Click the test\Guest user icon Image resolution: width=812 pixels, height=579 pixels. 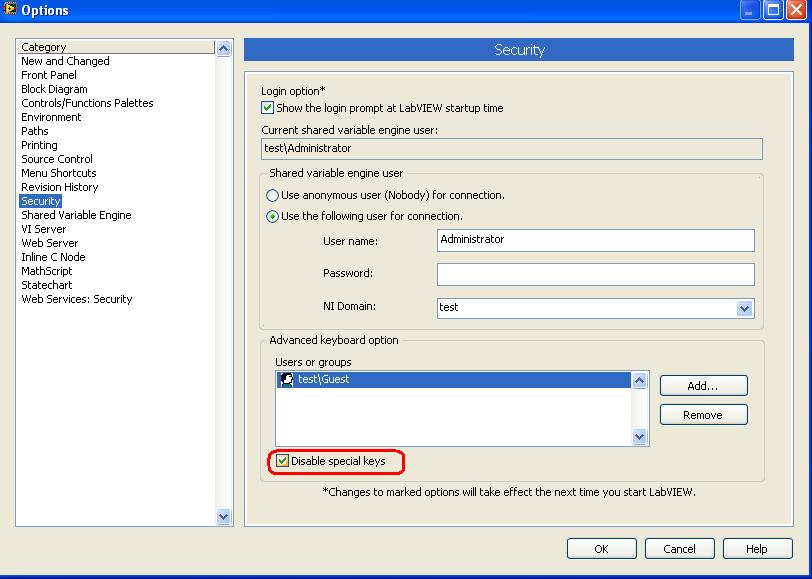point(286,380)
